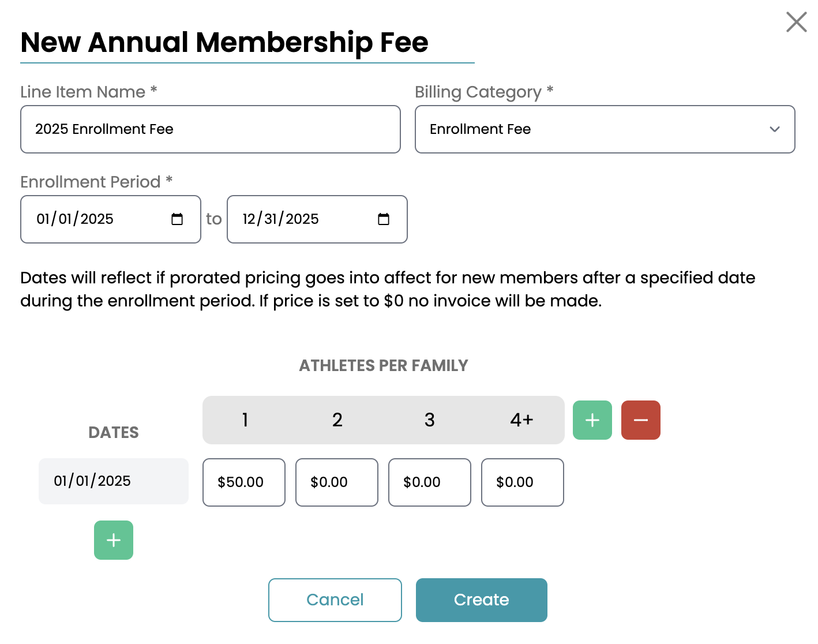Image resolution: width=818 pixels, height=644 pixels.
Task: Edit the price field for three athletes
Action: tap(429, 482)
